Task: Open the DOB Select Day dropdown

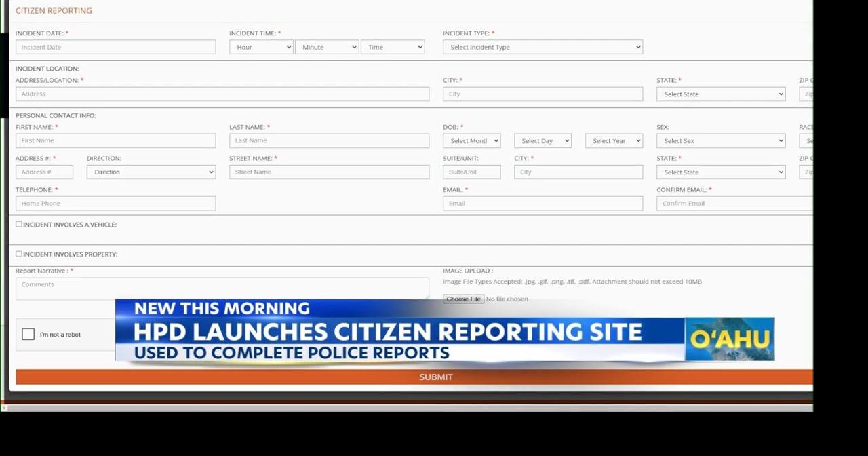Action: pyautogui.click(x=542, y=140)
